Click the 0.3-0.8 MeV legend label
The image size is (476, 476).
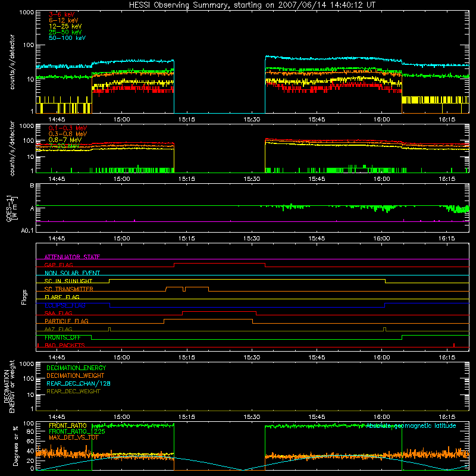(68, 134)
